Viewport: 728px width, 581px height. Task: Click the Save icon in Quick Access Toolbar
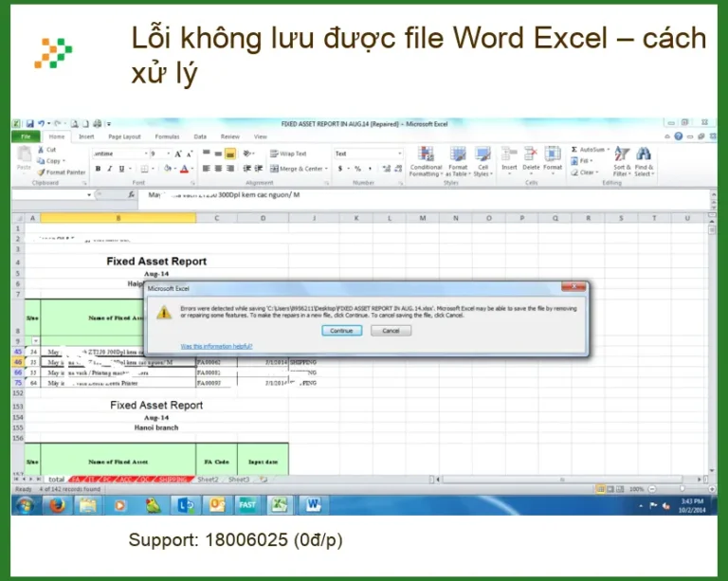click(x=29, y=124)
